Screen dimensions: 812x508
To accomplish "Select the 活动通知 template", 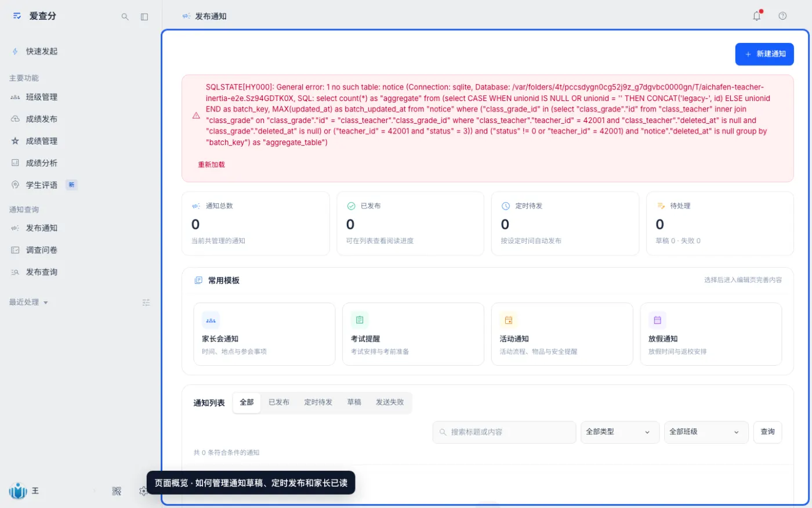I will pyautogui.click(x=562, y=334).
